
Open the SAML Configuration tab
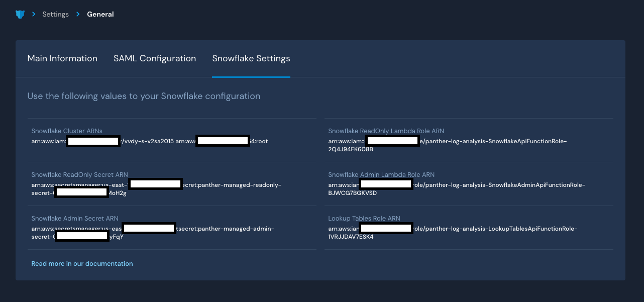(155, 58)
